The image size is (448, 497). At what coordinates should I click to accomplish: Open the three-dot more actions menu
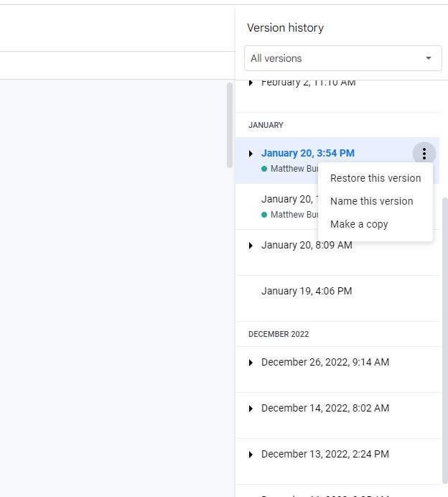(424, 153)
